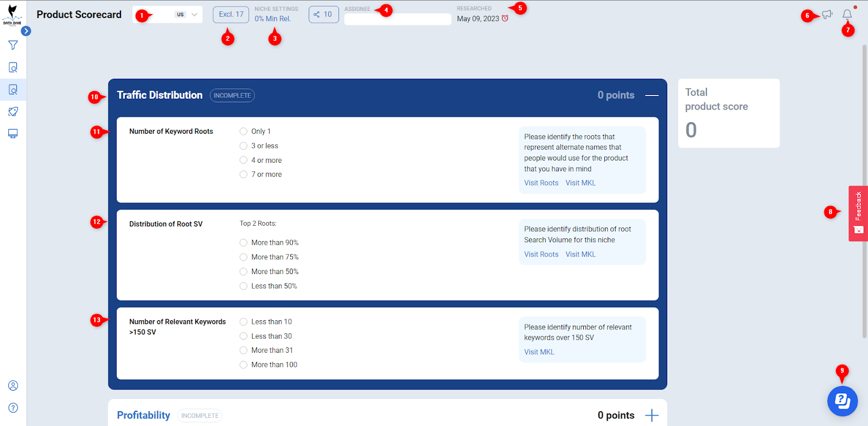Click the Traffic Distribution INCOMPLETE badge
868x426 pixels.
click(x=232, y=96)
